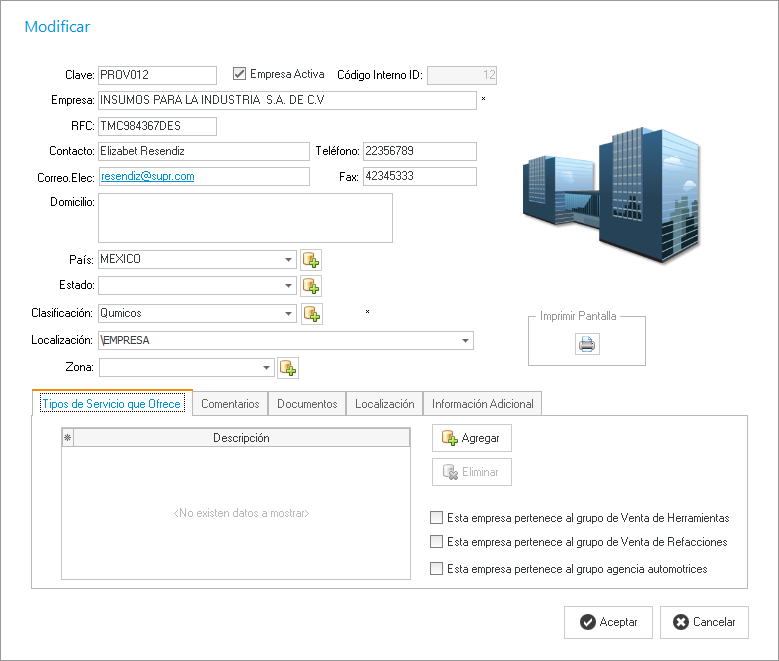The height and width of the screenshot is (661, 779).
Task: Click the add-new icon next to Clasificación
Action: tap(311, 314)
